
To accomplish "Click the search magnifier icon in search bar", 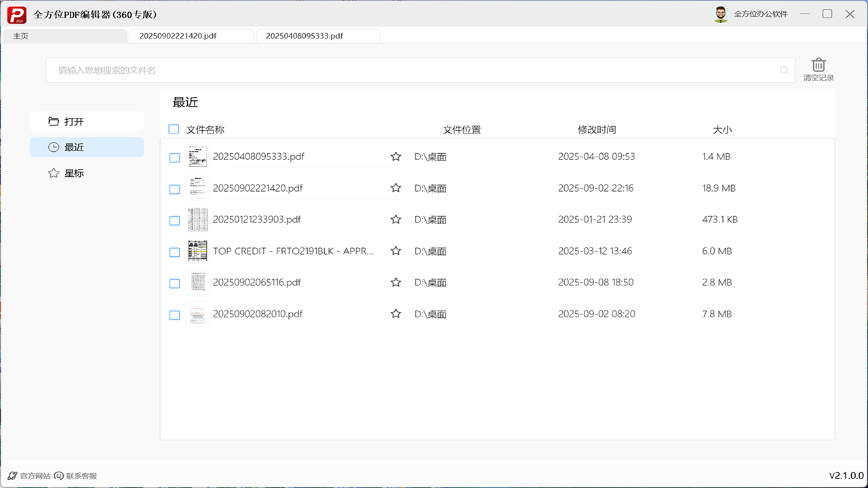I will click(x=783, y=70).
